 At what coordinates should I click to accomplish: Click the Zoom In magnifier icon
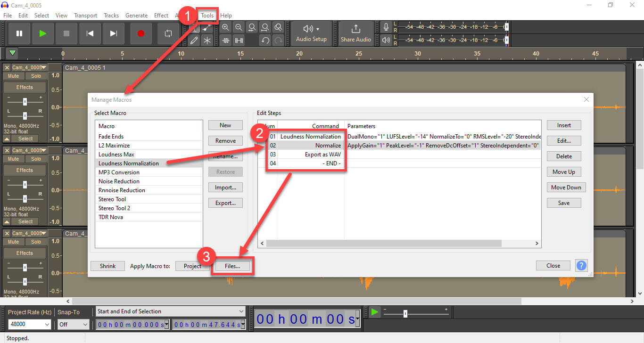[226, 28]
